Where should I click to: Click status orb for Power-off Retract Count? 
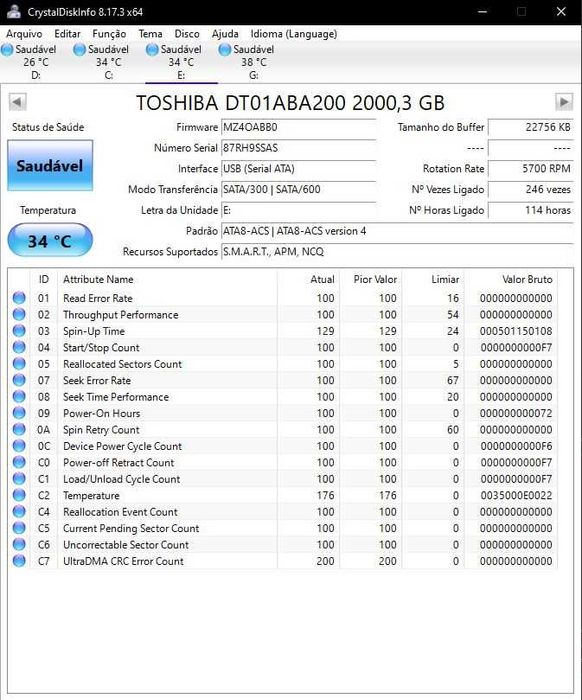pos(19,462)
